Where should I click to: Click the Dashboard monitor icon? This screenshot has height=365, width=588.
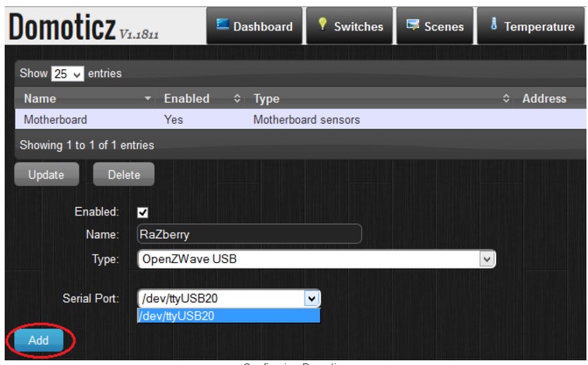(x=223, y=26)
